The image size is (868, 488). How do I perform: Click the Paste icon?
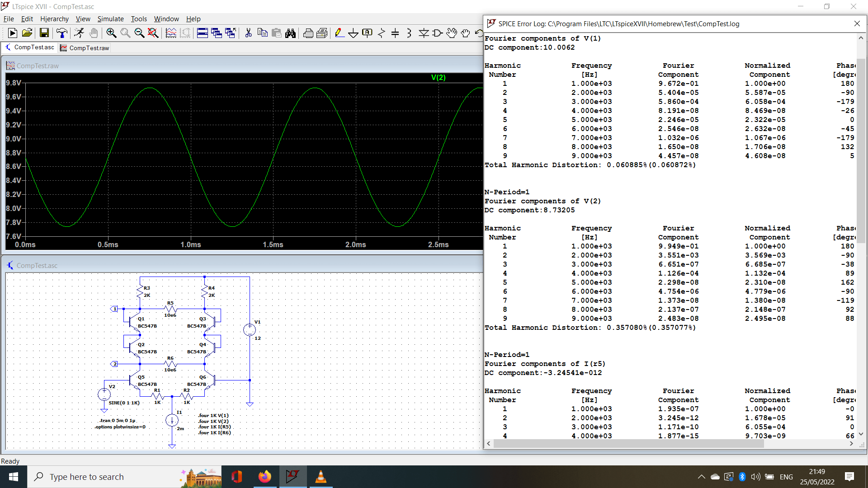click(276, 33)
